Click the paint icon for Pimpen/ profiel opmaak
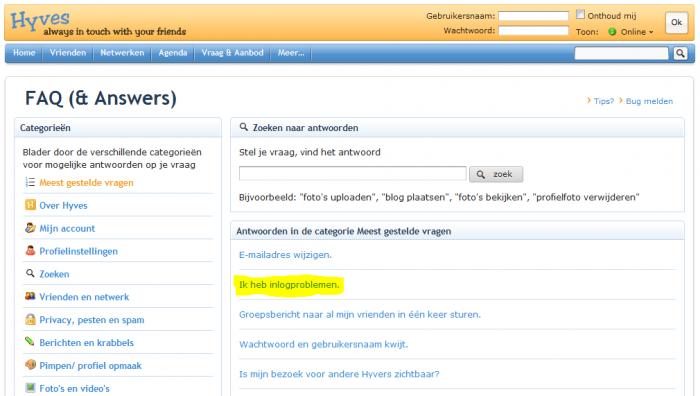This screenshot has height=396, width=700. [x=30, y=365]
